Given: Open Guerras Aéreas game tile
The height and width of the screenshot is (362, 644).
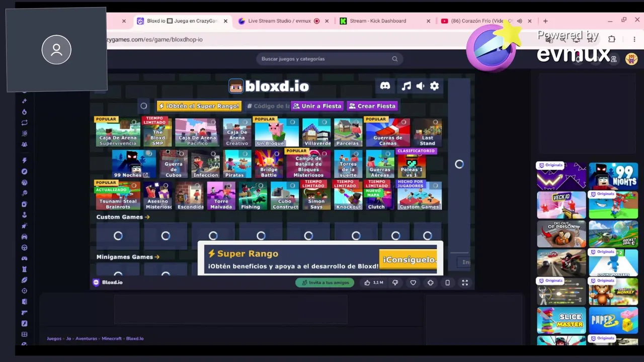Looking at the screenshot, I should pyautogui.click(x=380, y=164).
